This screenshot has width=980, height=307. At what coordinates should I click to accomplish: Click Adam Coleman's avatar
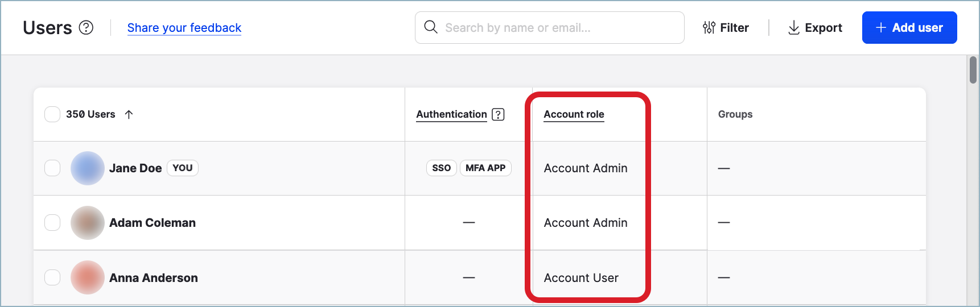tap(87, 223)
